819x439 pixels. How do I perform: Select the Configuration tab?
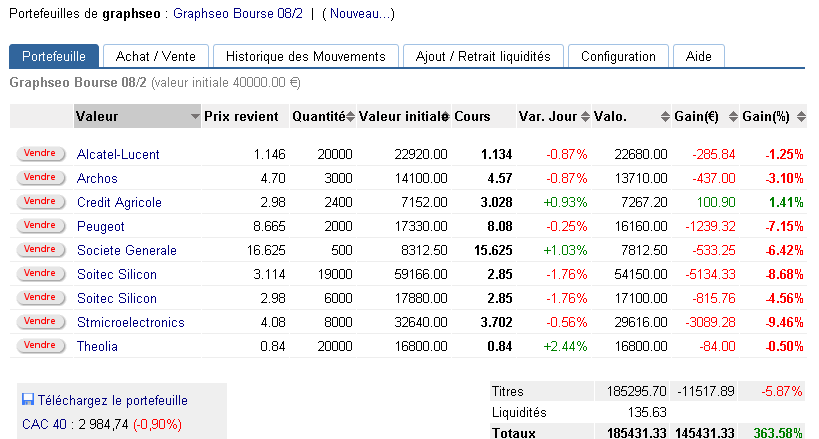(x=618, y=57)
